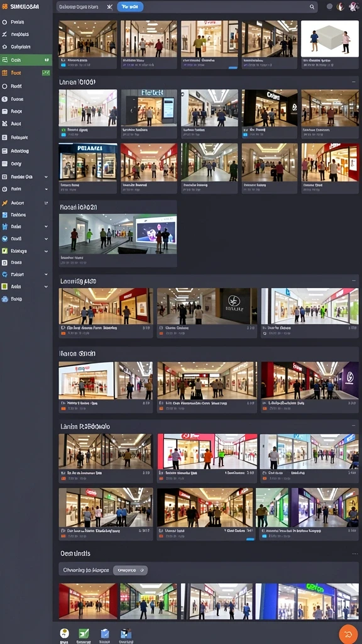Select the blue pill tab in the search bar
Screen dimensions: 362x644
130,7
